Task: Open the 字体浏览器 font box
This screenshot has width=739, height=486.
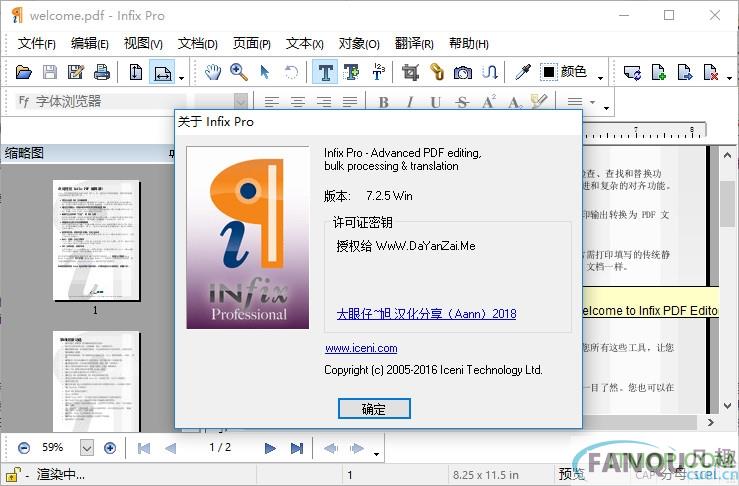Action: (102, 101)
